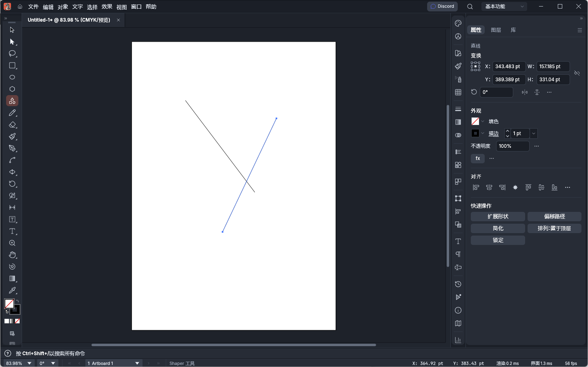Open the color palette panel icon

tap(458, 23)
